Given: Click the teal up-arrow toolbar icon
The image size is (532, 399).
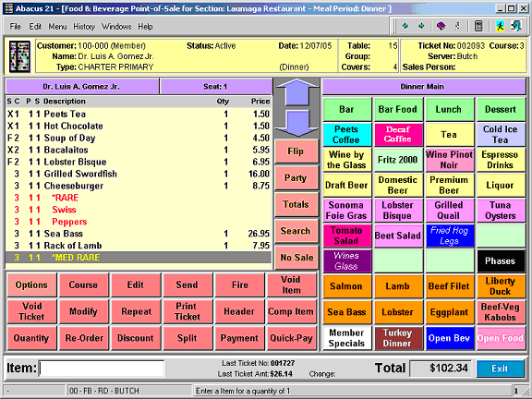Looking at the screenshot, I should (x=405, y=26).
